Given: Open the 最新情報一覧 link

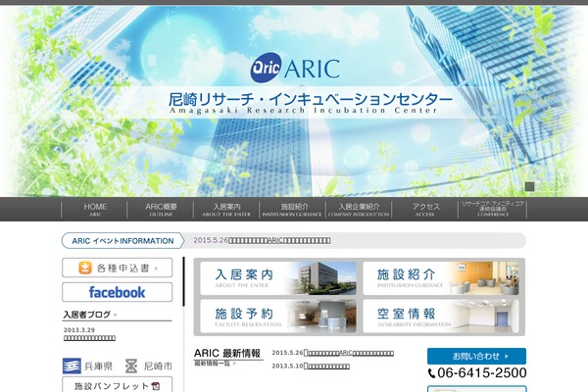Looking at the screenshot, I should tap(215, 364).
